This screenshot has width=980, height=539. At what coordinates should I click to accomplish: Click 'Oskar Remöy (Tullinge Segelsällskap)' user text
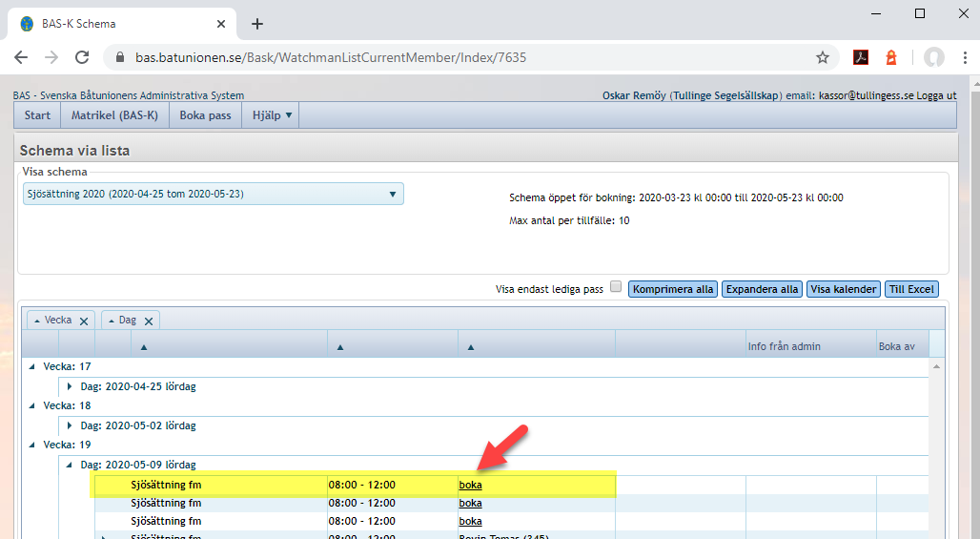692,95
